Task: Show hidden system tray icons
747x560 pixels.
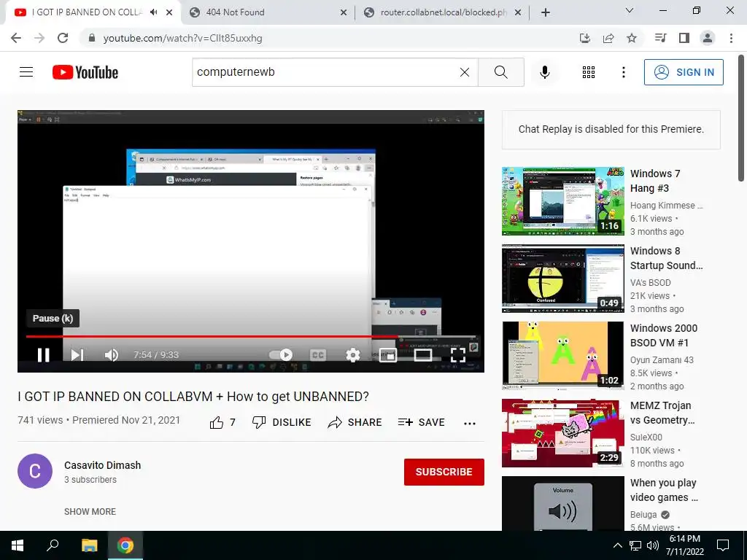Action: [x=617, y=545]
